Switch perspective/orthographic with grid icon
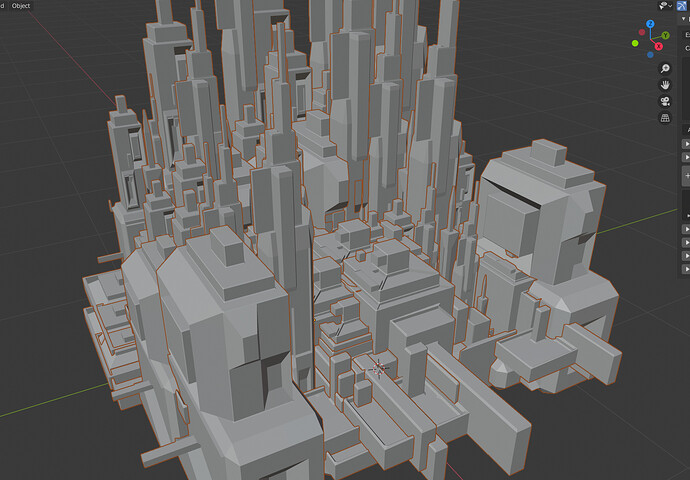Image resolution: width=690 pixels, height=480 pixels. (x=665, y=118)
